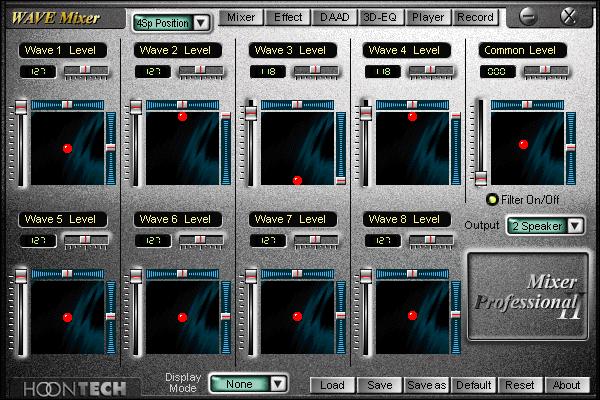Click the Common Level red position dot
This screenshot has height=400, width=600.
click(x=523, y=144)
